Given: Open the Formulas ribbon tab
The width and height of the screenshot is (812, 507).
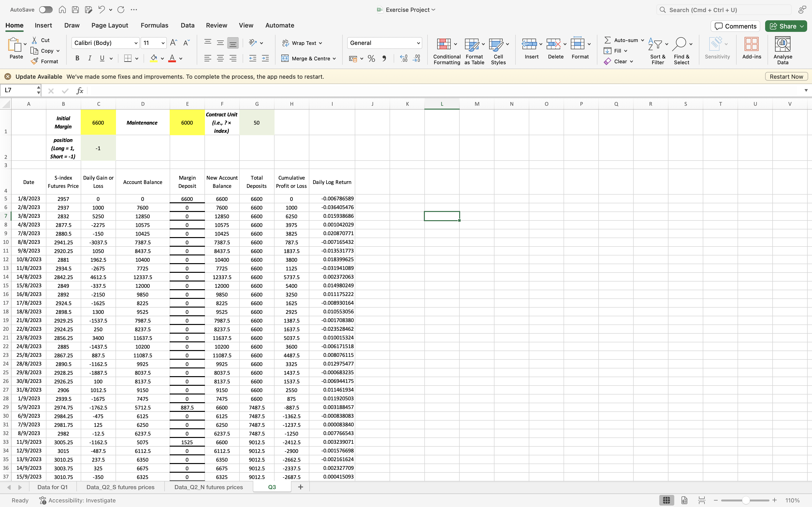Looking at the screenshot, I should click(154, 26).
